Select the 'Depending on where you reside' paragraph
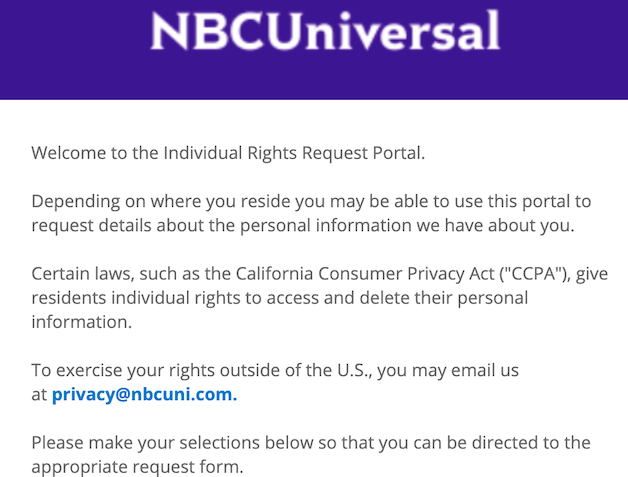 click(x=311, y=213)
